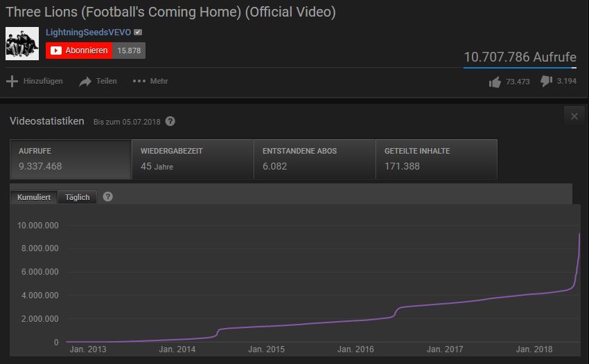This screenshot has width=589, height=364.
Task: Switch chart to Täglich view
Action: [78, 197]
